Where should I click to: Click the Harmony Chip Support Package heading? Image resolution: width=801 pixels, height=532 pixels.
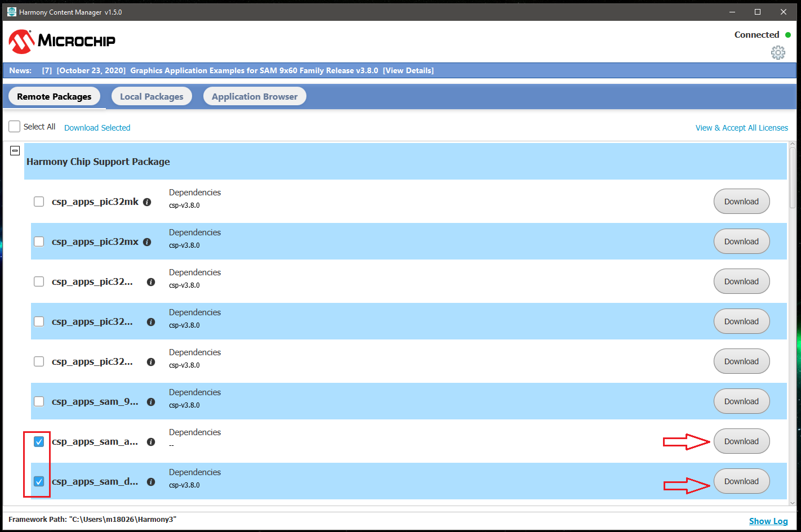point(98,162)
